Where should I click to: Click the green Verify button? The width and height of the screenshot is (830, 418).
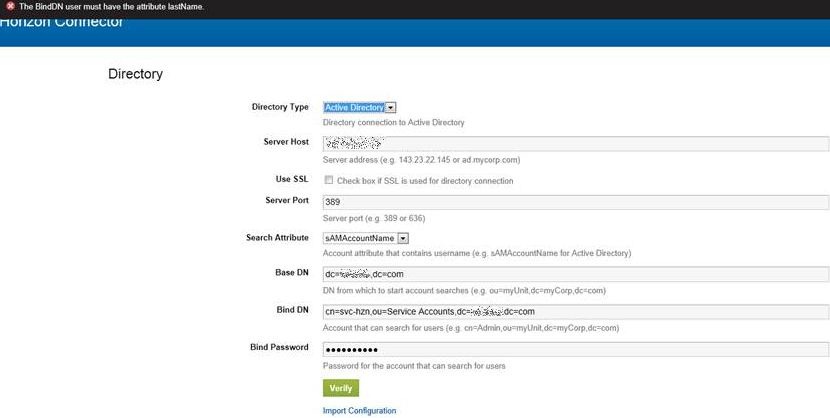point(341,388)
